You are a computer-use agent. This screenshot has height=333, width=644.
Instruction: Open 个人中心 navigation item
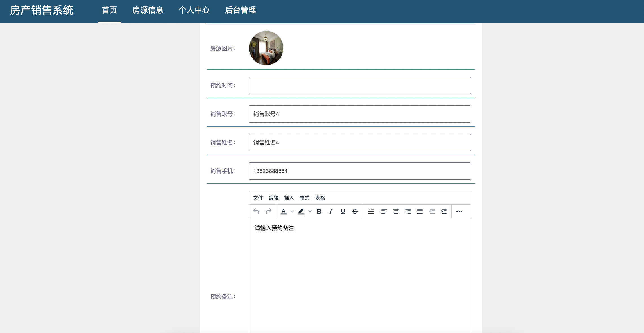pyautogui.click(x=194, y=10)
